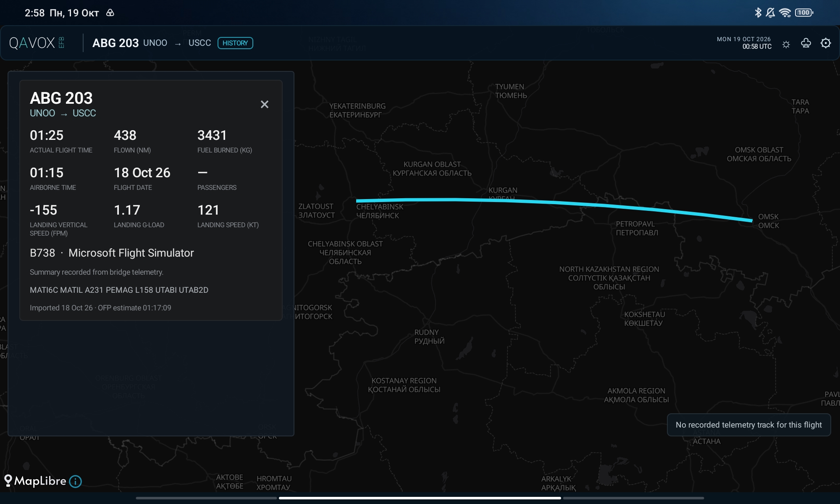Select the CHELYABINSK map label

tap(380, 211)
